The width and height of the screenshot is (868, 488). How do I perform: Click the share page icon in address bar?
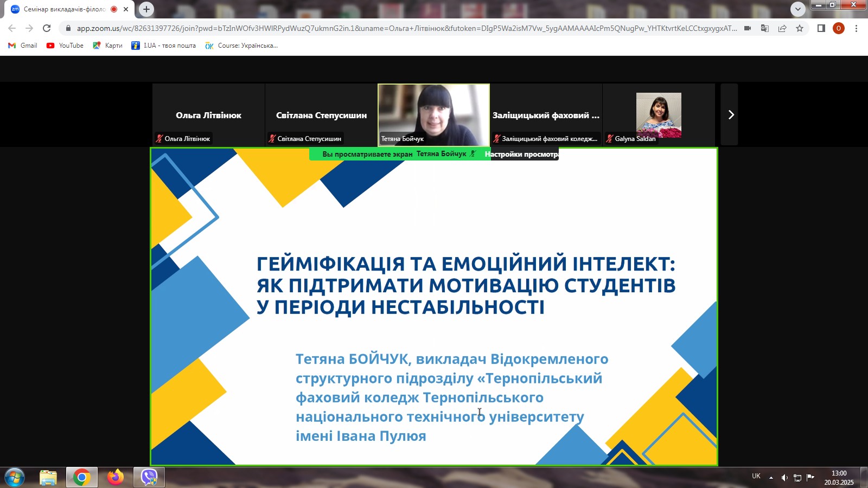tap(782, 28)
